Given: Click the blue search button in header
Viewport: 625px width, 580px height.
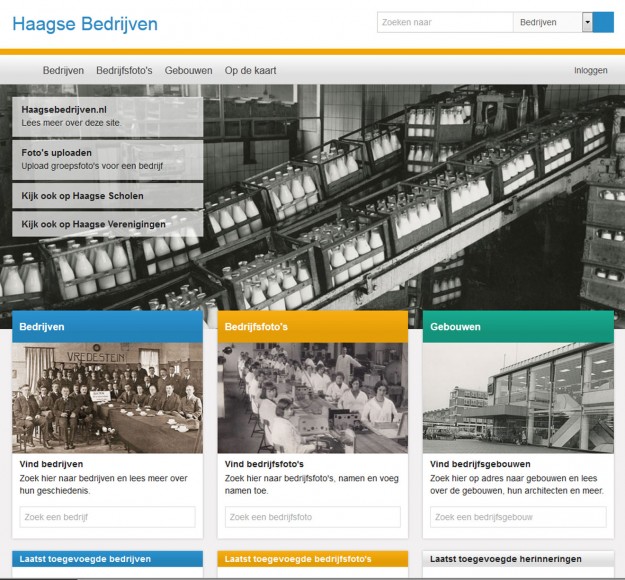Looking at the screenshot, I should 603,22.
